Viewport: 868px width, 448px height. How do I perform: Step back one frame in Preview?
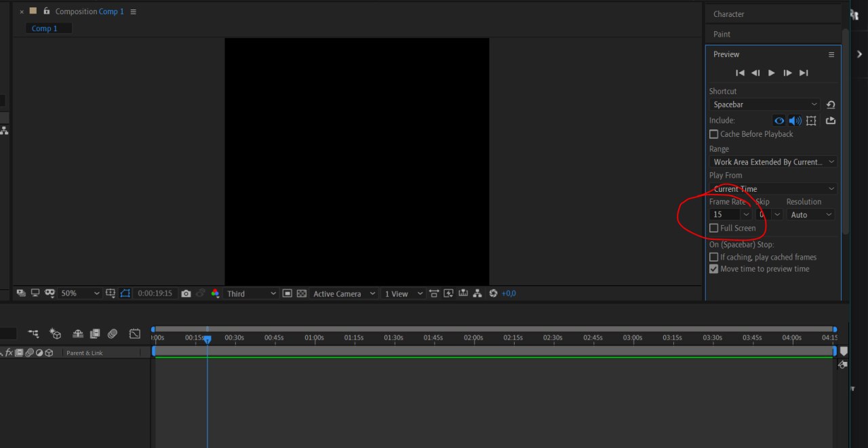[x=755, y=73]
